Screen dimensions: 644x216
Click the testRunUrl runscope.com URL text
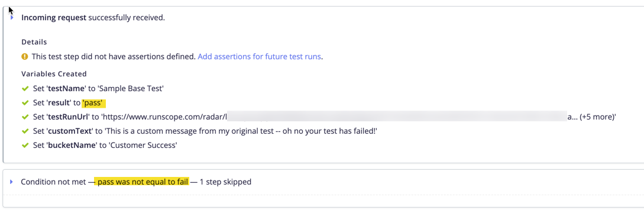(x=164, y=117)
